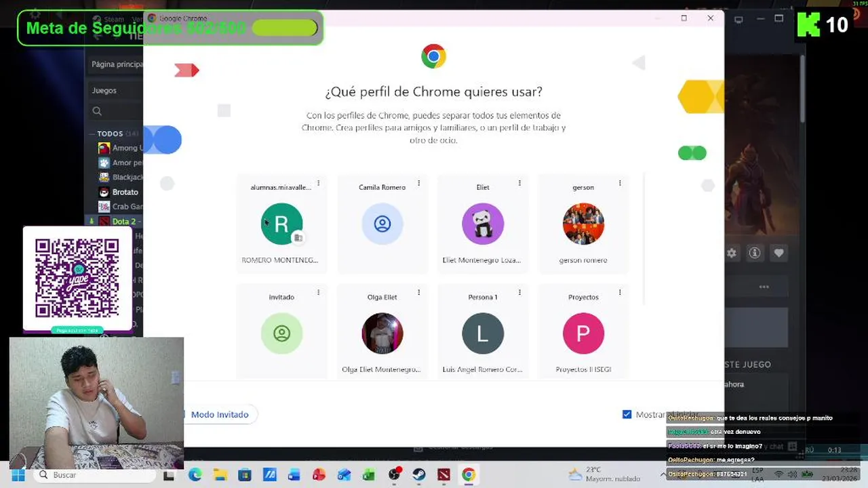The height and width of the screenshot is (488, 868).
Task: Open Página principal in Steam window
Action: coord(117,64)
